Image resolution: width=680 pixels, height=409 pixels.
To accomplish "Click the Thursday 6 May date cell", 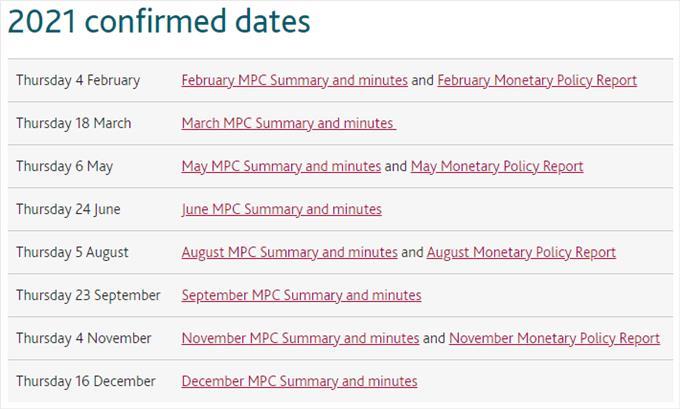I will pyautogui.click(x=64, y=166).
